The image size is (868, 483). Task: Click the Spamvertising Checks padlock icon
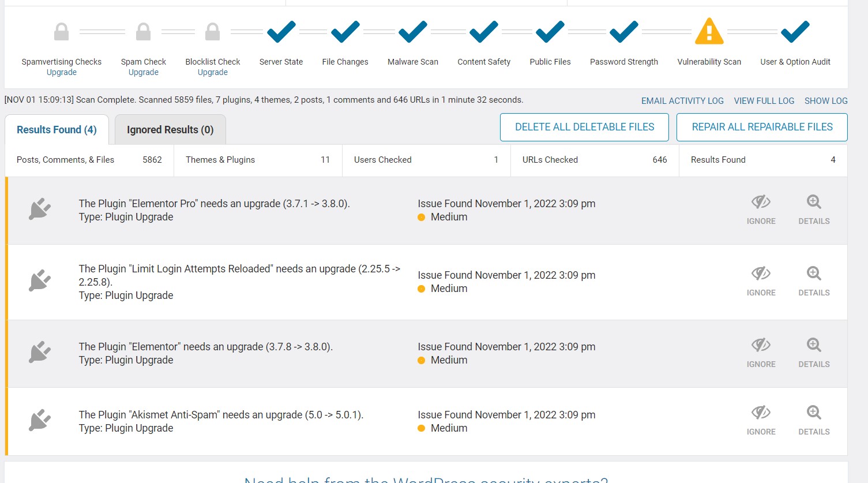pos(61,32)
